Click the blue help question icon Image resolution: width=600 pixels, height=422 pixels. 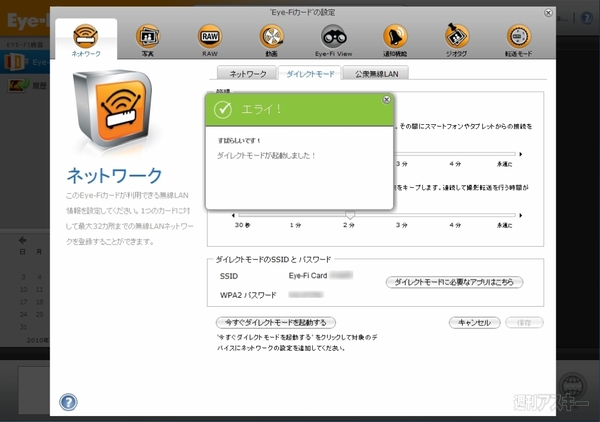click(68, 402)
